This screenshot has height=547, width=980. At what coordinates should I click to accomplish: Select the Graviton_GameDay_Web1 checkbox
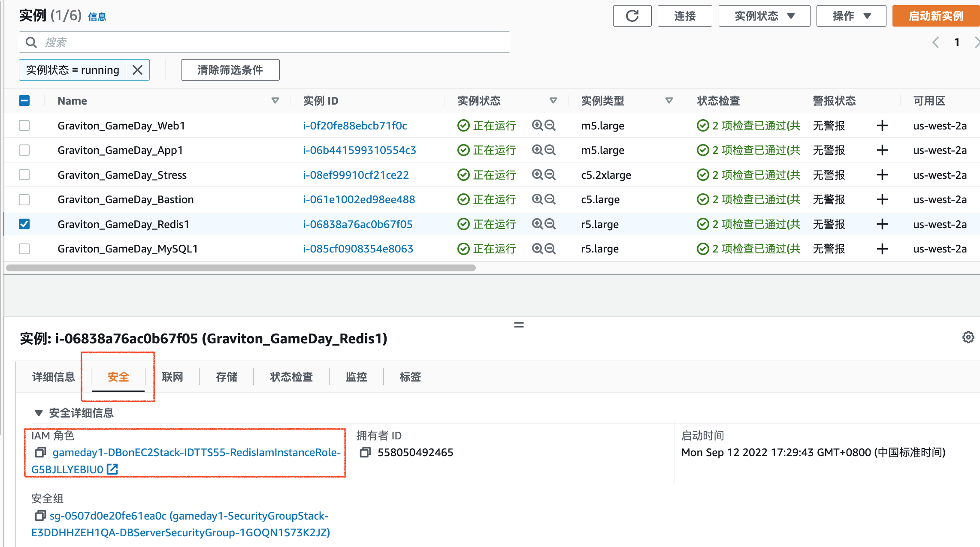[24, 126]
